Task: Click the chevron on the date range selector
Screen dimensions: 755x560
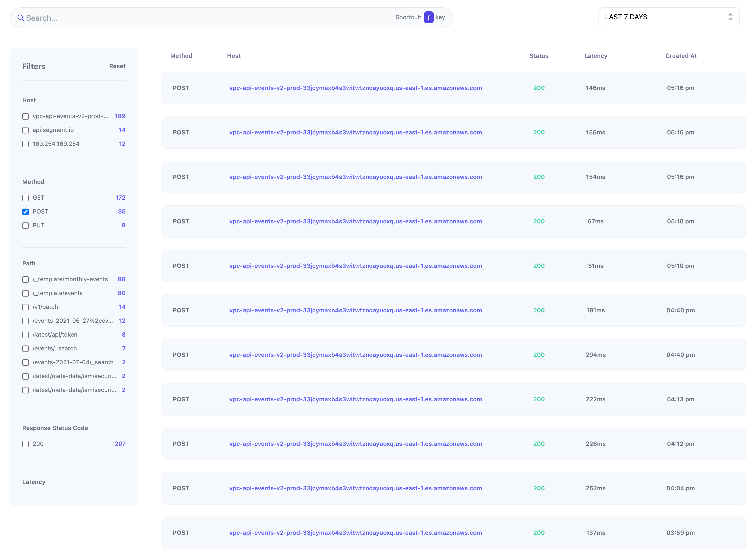Action: click(x=731, y=17)
